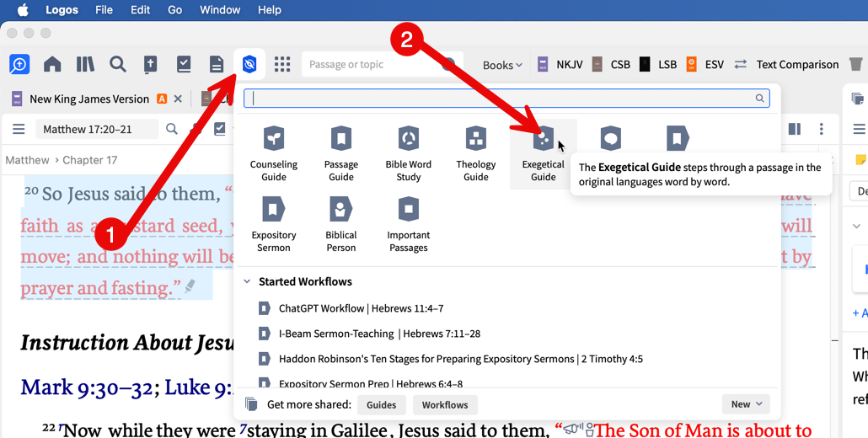Click the yellow note icon at right edge

pyautogui.click(x=860, y=160)
